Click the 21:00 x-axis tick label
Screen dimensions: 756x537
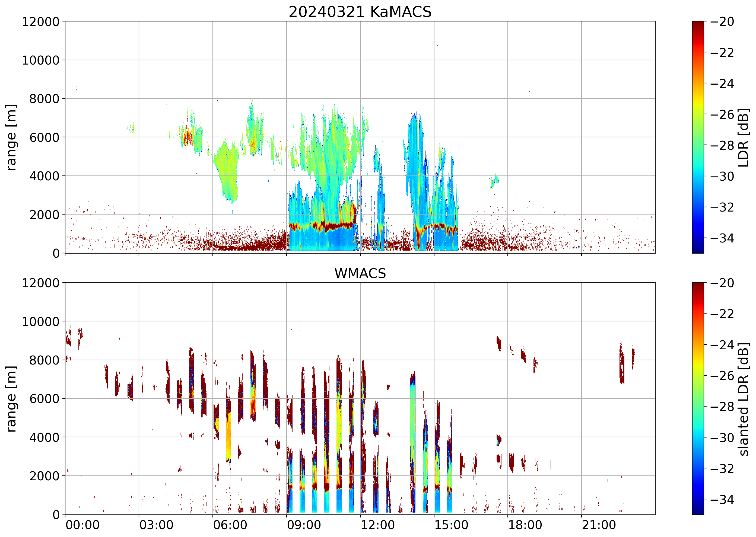click(x=599, y=525)
